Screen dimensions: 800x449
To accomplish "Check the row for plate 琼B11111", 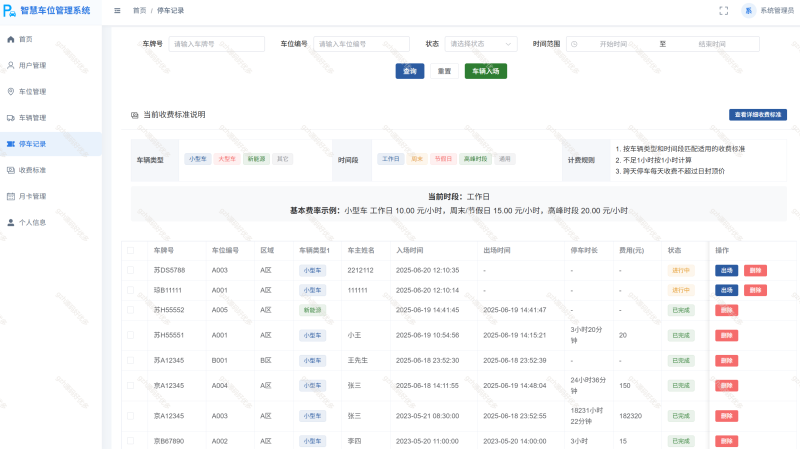I will pos(131,290).
